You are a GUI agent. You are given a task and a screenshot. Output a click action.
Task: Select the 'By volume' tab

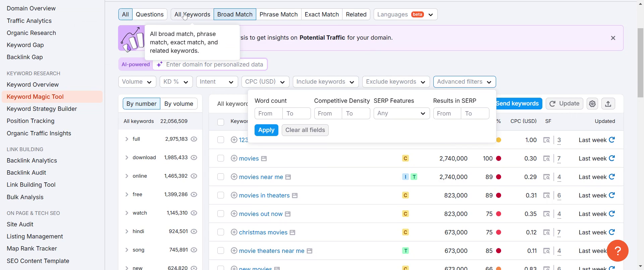pos(178,104)
